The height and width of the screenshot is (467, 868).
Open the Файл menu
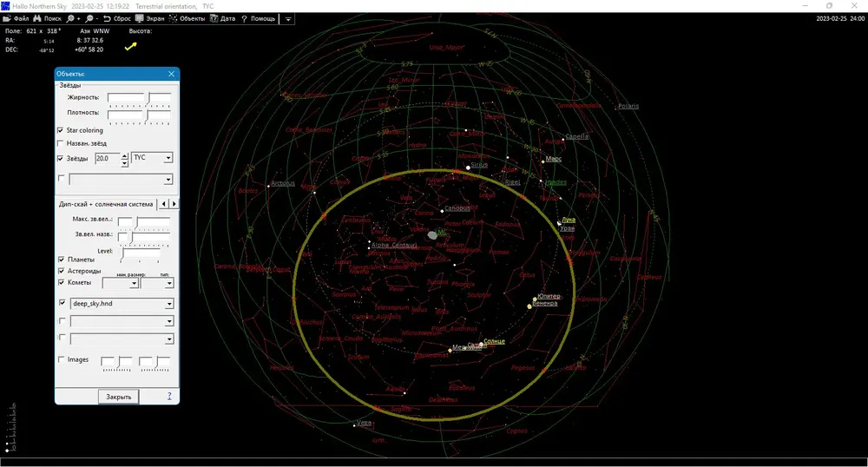coord(16,18)
